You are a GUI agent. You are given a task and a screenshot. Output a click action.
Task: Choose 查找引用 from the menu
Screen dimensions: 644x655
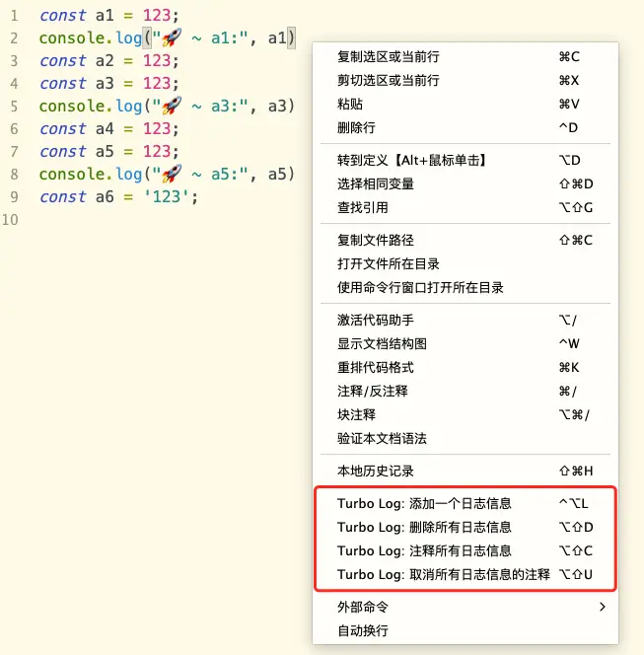[465, 207]
